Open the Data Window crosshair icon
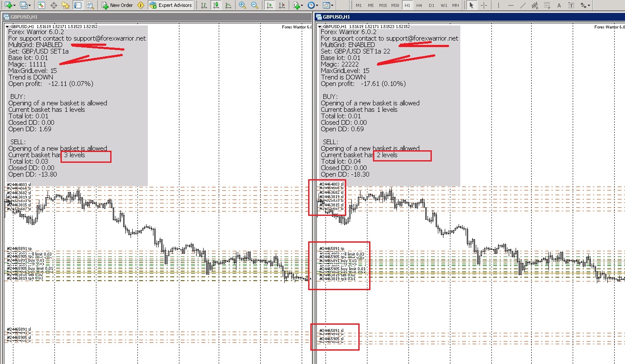Image resolution: width=625 pixels, height=364 pixels. coord(54,5)
